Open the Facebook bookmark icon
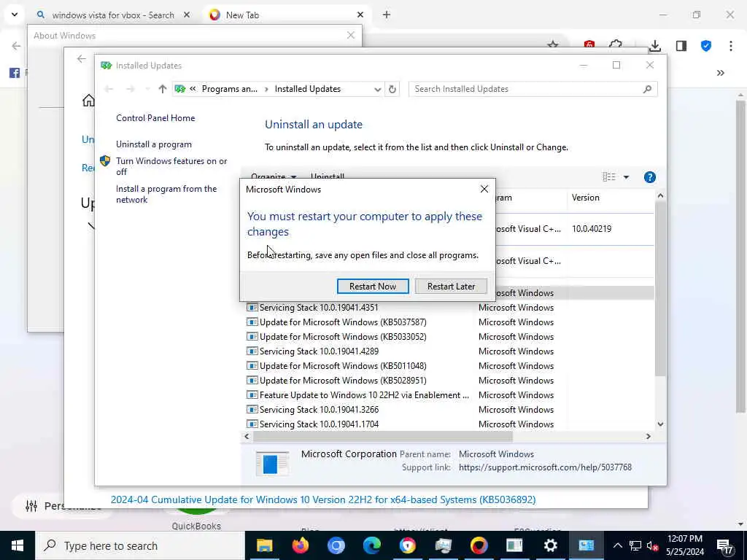 (x=15, y=73)
